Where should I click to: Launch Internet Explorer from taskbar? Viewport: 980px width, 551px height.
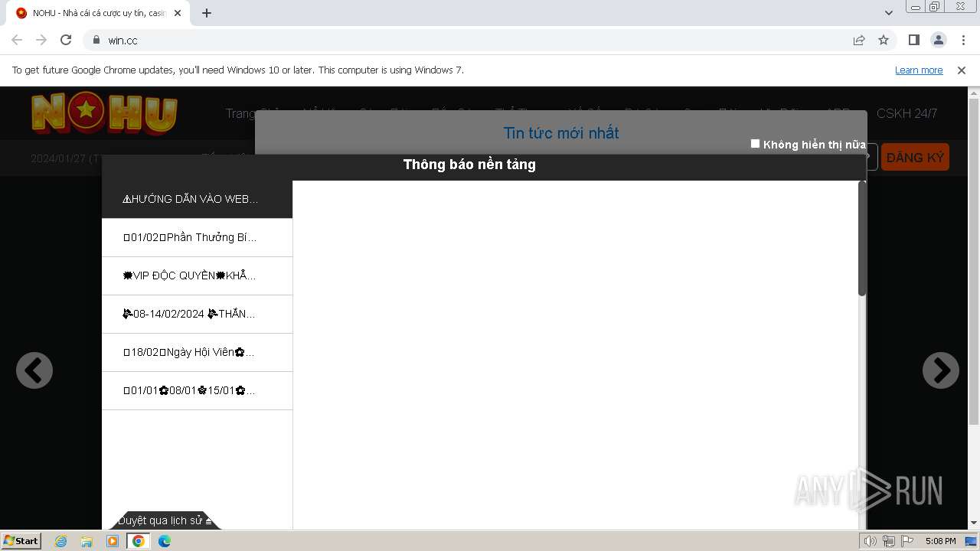coord(61,541)
